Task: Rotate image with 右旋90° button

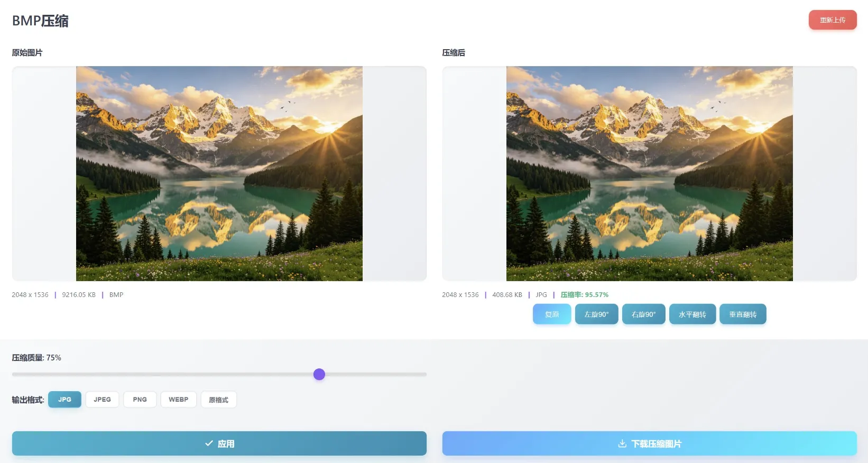Action: (x=643, y=314)
